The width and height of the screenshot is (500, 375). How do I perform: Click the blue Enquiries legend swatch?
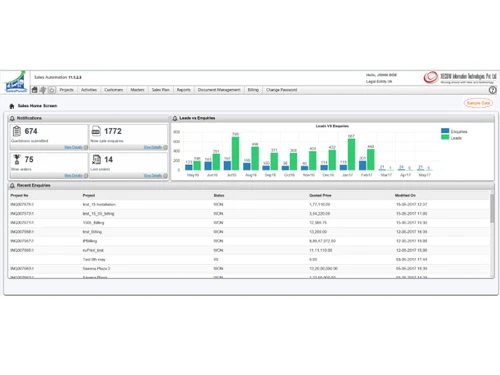(445, 131)
